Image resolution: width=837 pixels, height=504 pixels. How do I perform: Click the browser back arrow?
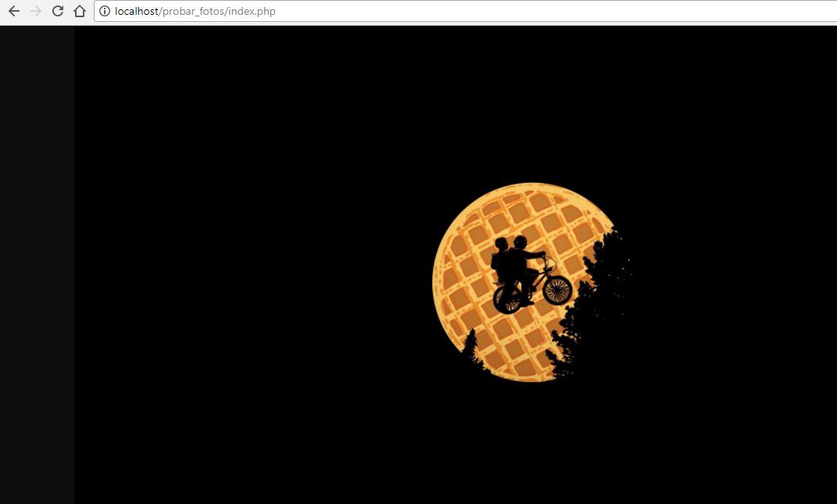14,11
